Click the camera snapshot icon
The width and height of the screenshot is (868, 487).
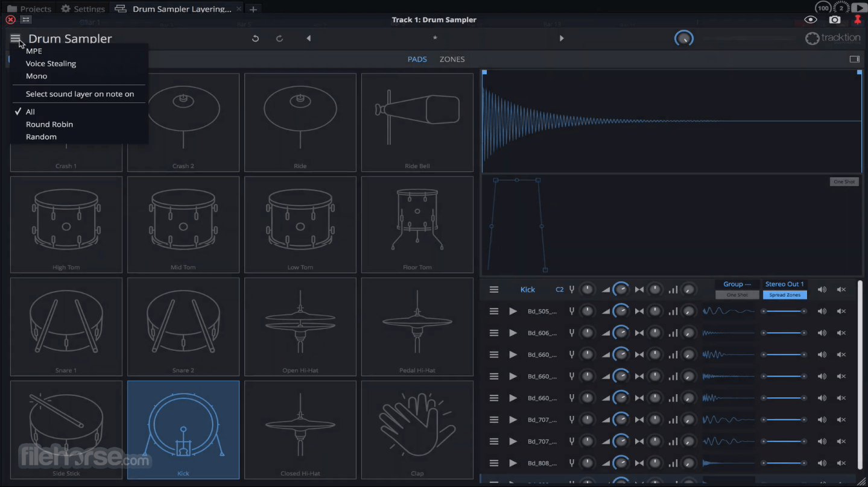click(835, 20)
